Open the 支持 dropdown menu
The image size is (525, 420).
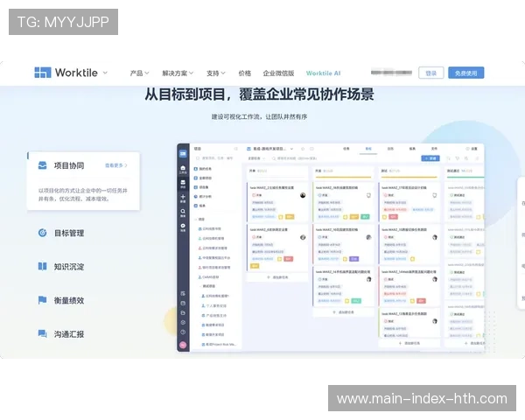pos(215,73)
